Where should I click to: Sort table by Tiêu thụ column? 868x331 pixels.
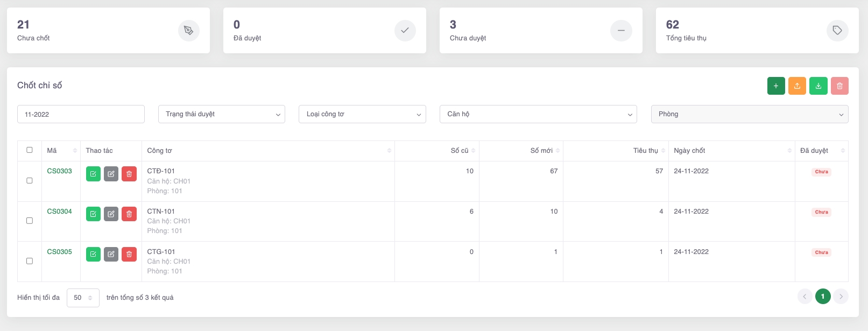click(645, 151)
